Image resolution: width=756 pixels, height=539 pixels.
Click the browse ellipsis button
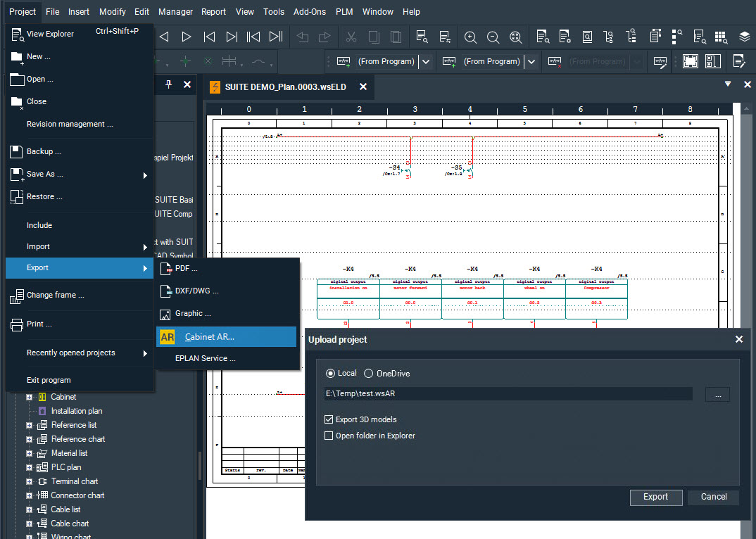coord(717,394)
